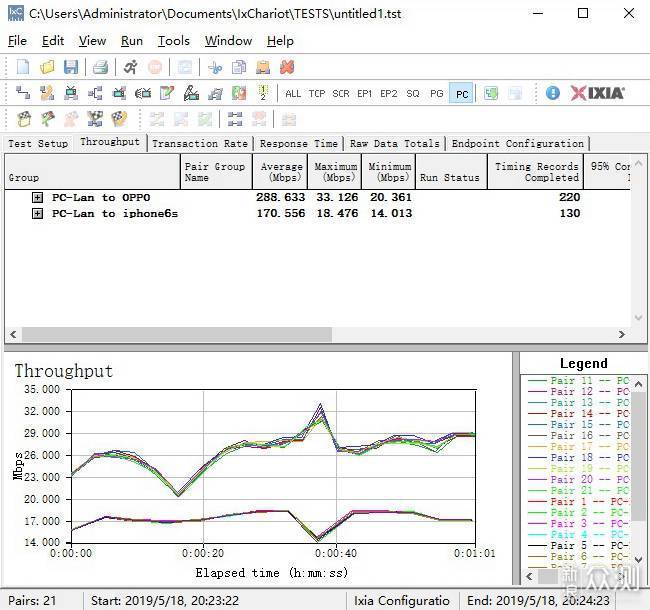Click the checkered flag box icon
The height and width of the screenshot is (610, 650).
point(23,119)
